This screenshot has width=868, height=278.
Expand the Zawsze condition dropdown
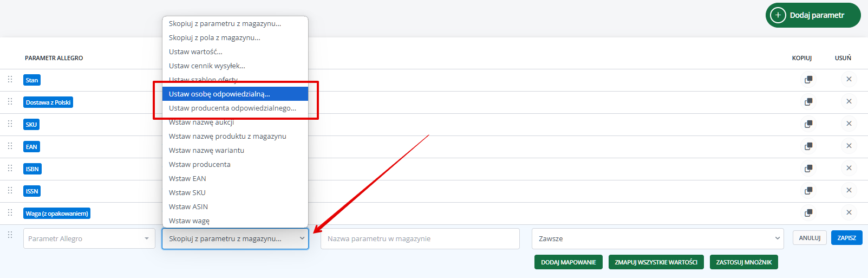click(x=658, y=238)
